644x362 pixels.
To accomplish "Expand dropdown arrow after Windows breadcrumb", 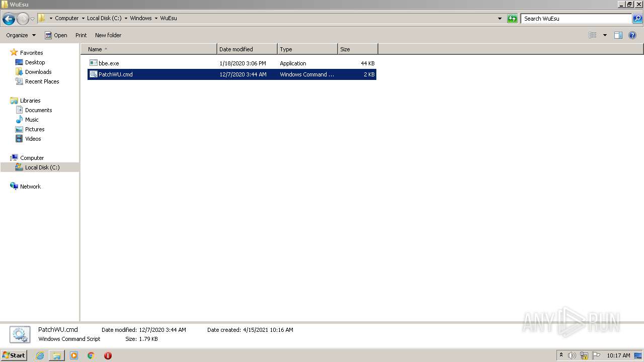I will [x=156, y=18].
